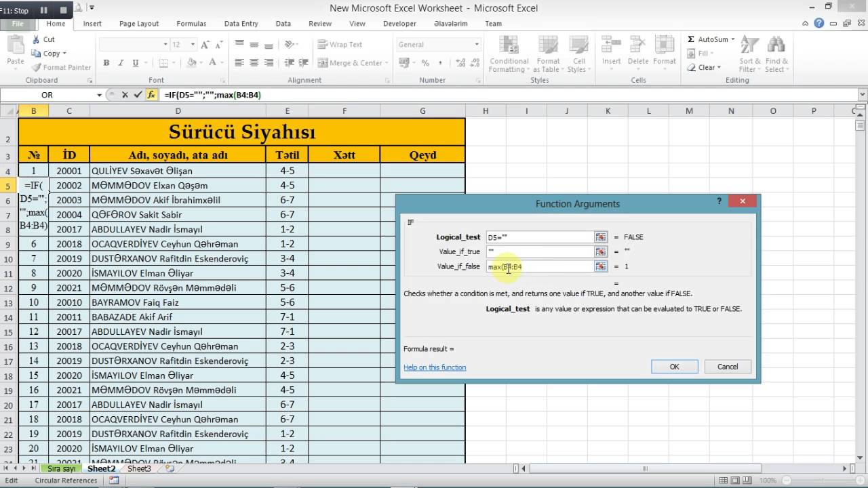Click inside the Value_if_true input field
Image resolution: width=868 pixels, height=488 pixels.
(540, 252)
